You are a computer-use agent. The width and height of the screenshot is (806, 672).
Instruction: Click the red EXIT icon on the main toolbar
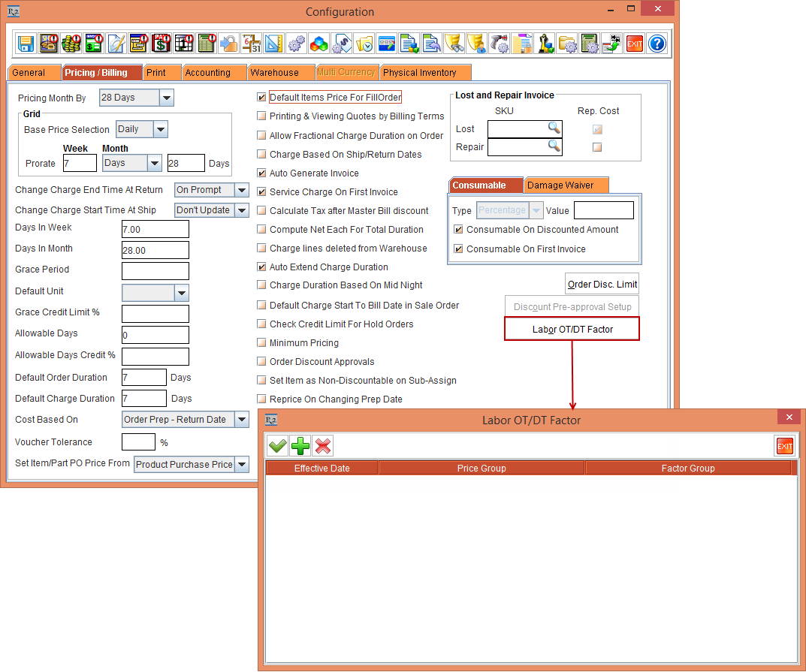click(x=634, y=43)
